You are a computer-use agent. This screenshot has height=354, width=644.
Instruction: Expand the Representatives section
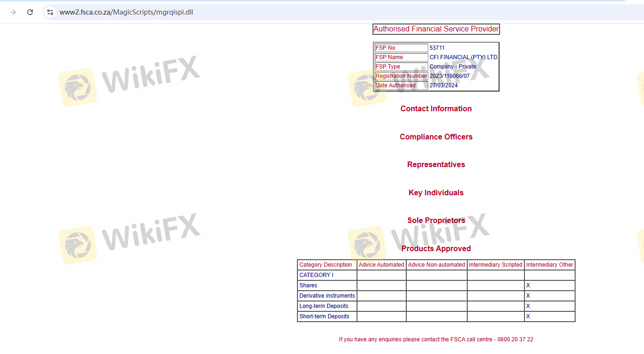pos(436,165)
